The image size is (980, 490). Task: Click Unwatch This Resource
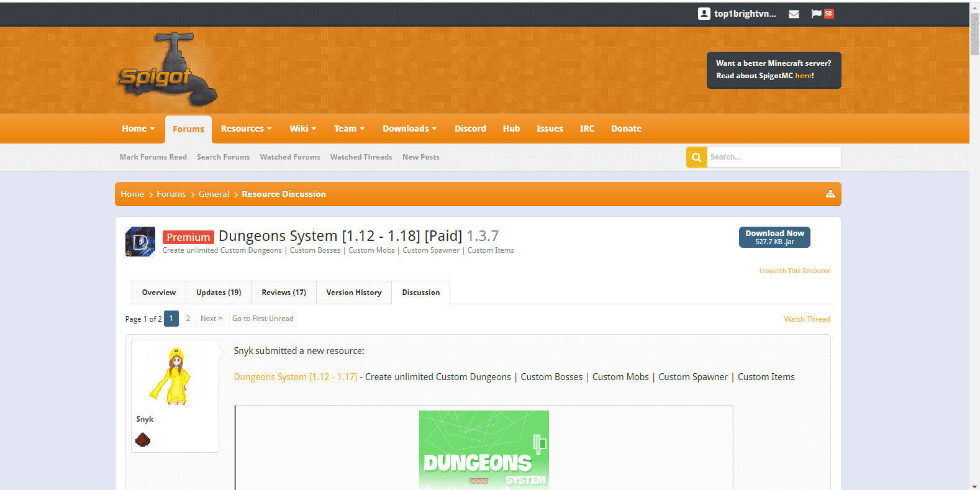click(x=795, y=271)
